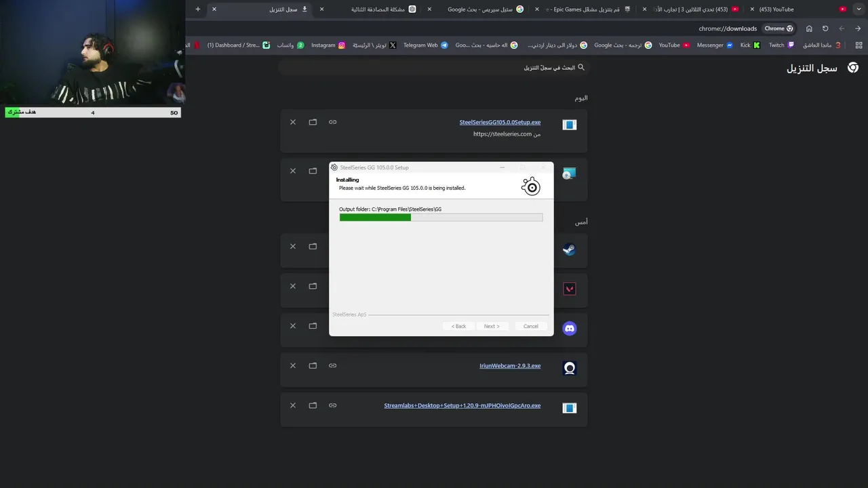
Task: Switch to the Epic Games tab
Action: point(585,9)
